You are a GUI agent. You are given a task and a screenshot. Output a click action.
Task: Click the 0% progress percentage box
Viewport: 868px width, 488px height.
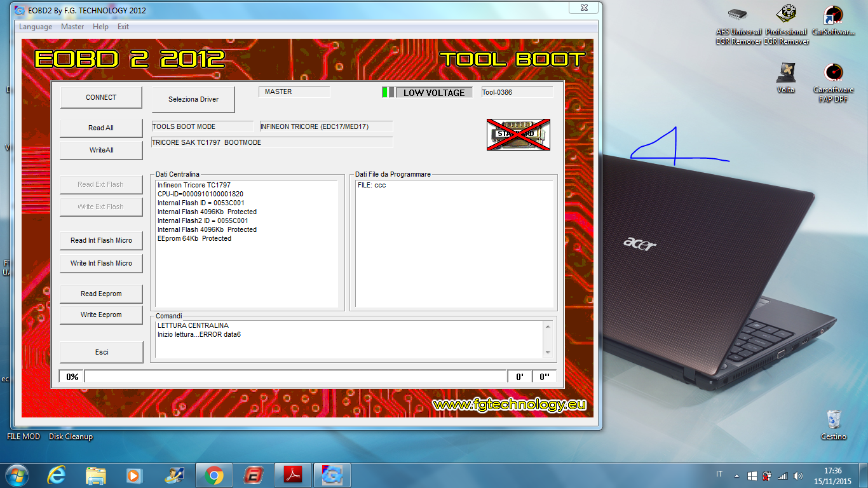tap(72, 377)
